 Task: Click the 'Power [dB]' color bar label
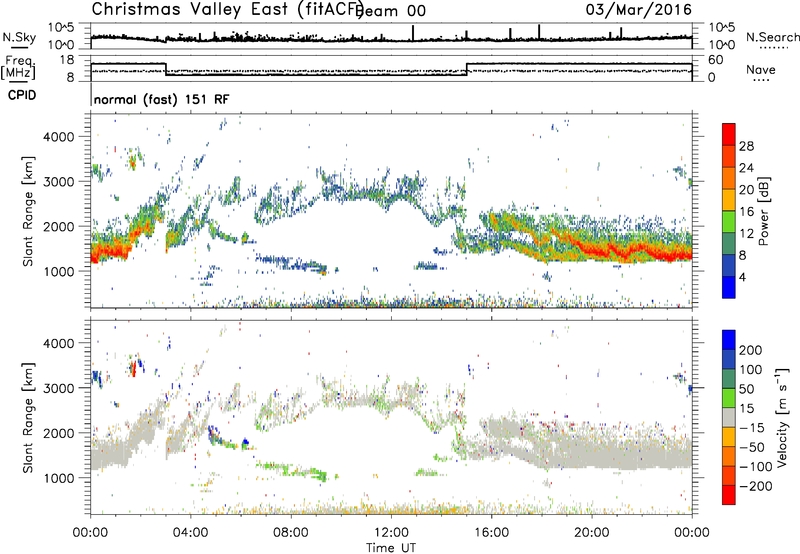[x=763, y=211]
